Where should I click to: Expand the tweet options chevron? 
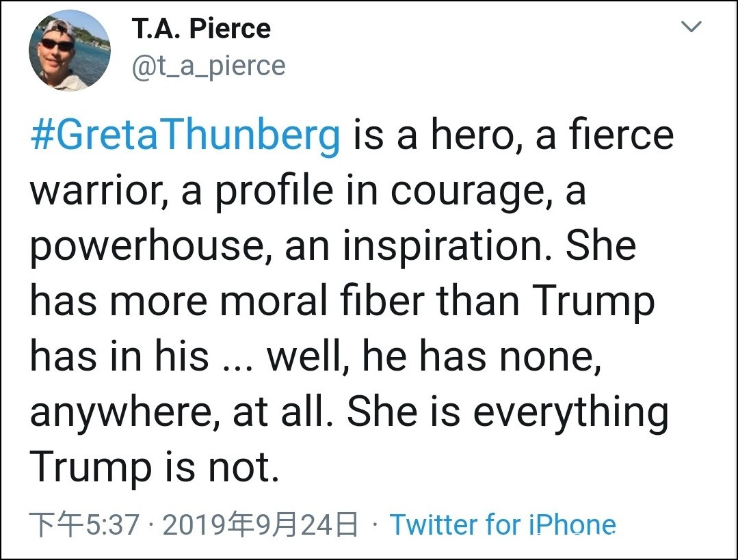tap(692, 27)
